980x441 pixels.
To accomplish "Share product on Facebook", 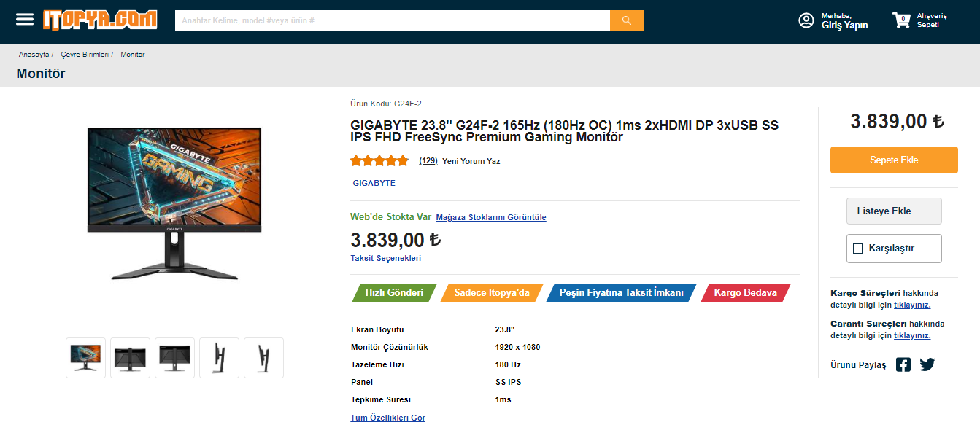I will pos(903,364).
